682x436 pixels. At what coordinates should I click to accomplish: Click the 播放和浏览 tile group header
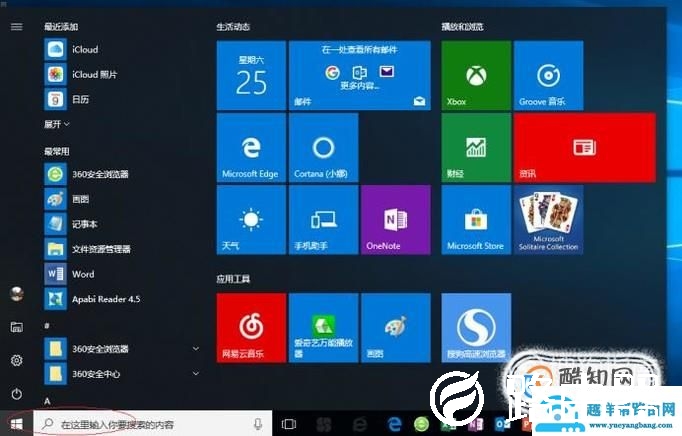(462, 27)
